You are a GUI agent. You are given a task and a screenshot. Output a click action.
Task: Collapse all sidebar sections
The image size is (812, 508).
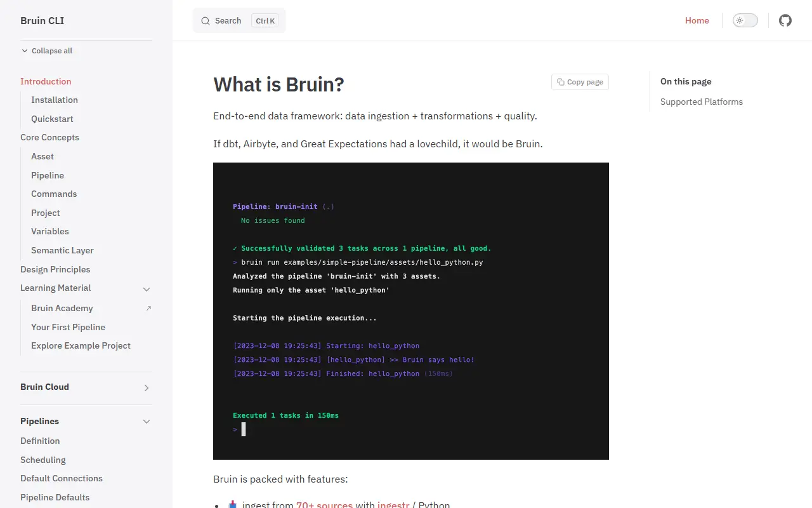coord(47,51)
